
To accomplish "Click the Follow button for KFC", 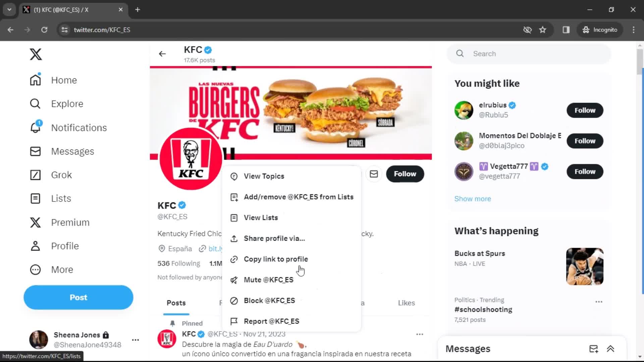I will pyautogui.click(x=405, y=174).
